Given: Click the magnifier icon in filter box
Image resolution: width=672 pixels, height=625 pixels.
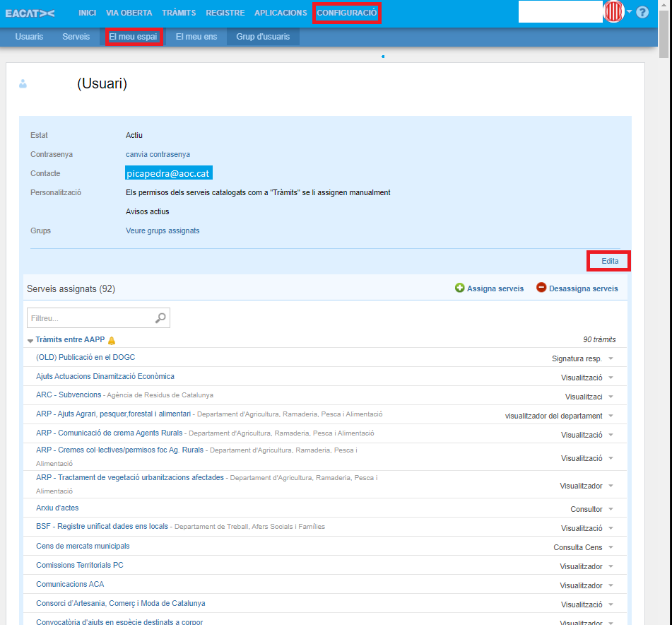Looking at the screenshot, I should tap(161, 318).
